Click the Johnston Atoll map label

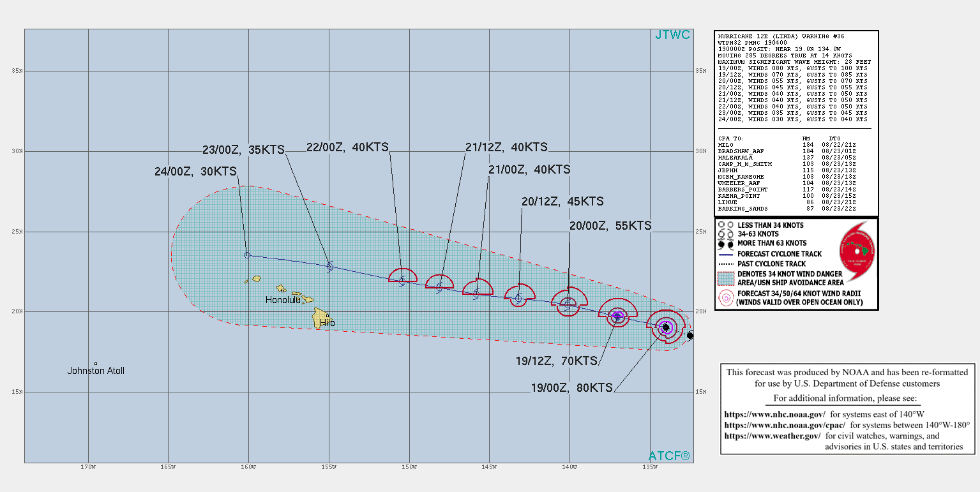[x=96, y=371]
